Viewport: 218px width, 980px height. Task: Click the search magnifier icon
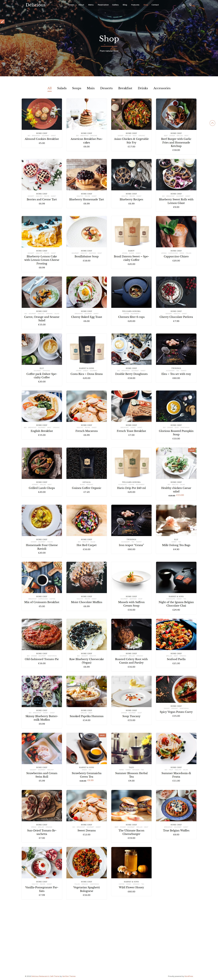point(190,5)
